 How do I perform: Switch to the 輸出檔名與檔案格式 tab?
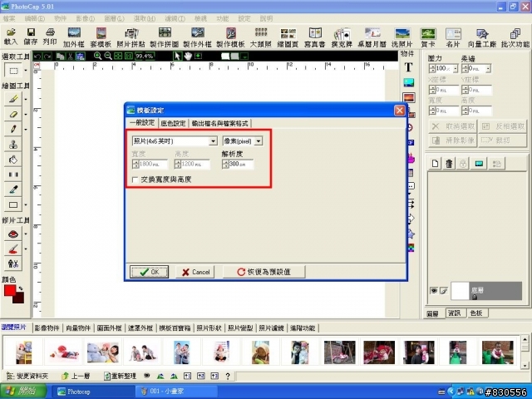pos(219,124)
